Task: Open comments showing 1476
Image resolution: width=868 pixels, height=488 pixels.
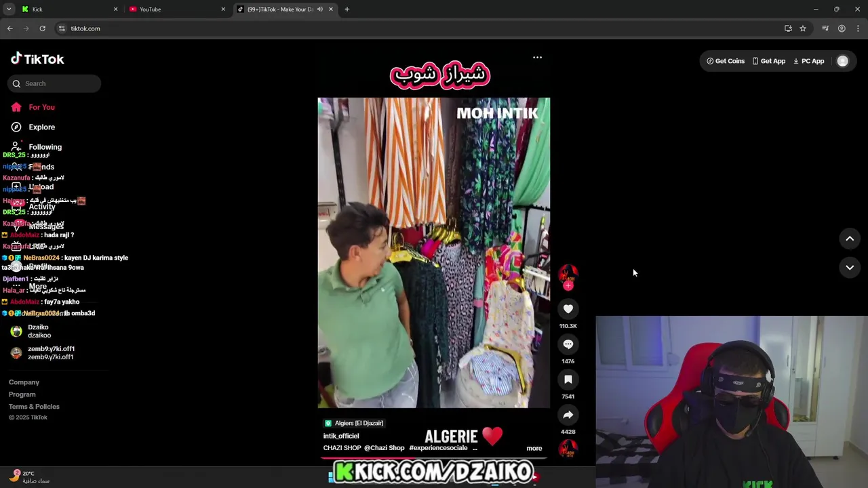Action: [568, 344]
